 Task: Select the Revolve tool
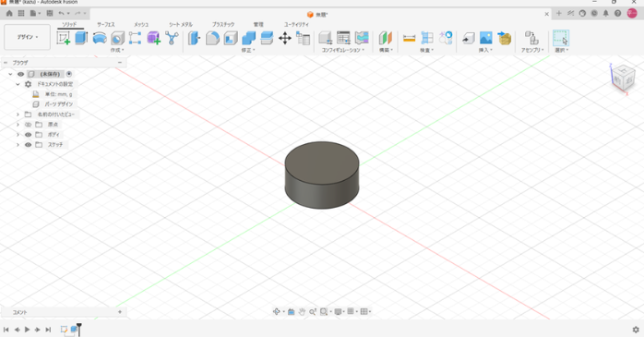[x=100, y=38]
